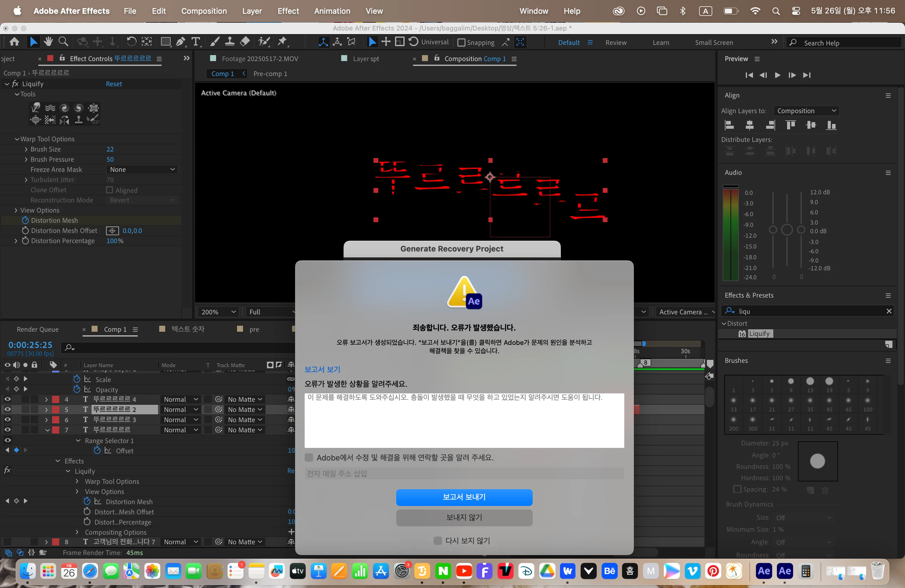
Task: Switch to the Render Queue tab
Action: (x=37, y=329)
